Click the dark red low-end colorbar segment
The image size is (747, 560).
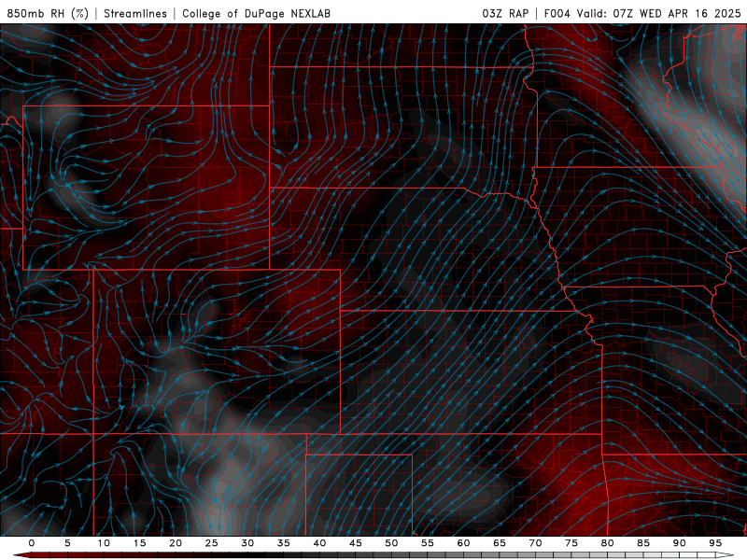[21, 555]
